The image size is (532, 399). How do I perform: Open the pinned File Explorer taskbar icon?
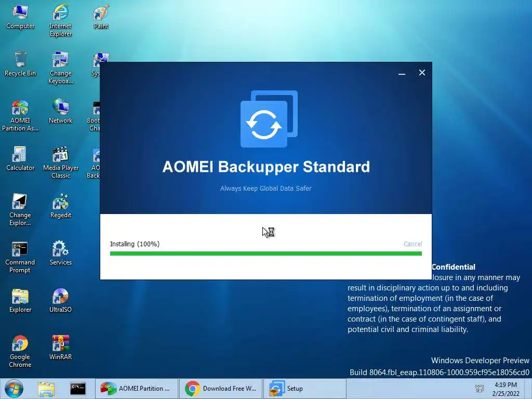[46, 389]
